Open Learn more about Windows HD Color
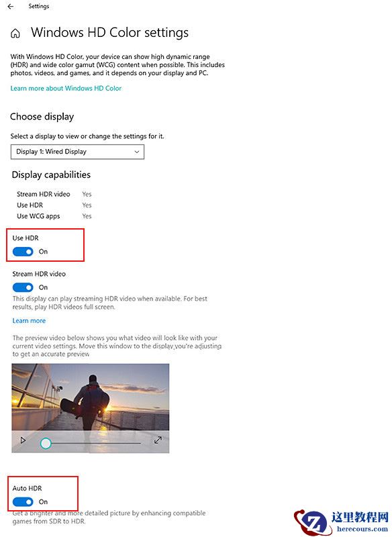This screenshot has height=537, width=392. tap(66, 88)
